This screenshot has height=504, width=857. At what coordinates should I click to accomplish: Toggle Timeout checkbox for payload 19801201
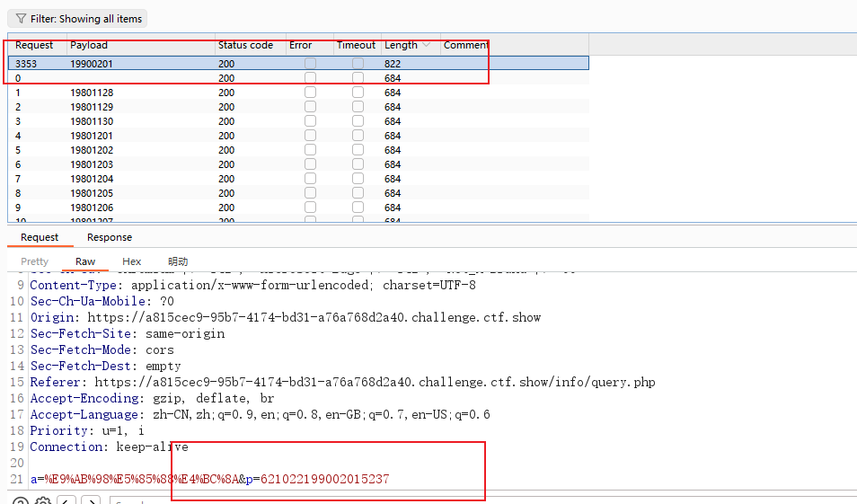click(358, 135)
